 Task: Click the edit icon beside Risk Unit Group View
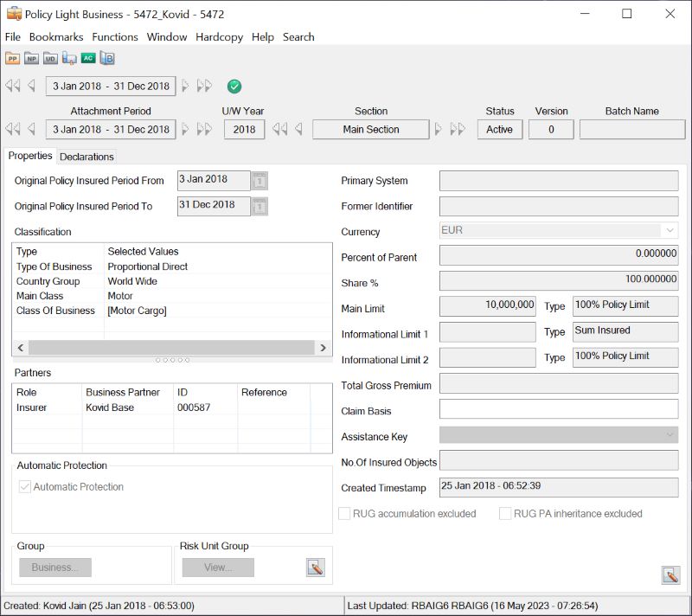tap(315, 568)
